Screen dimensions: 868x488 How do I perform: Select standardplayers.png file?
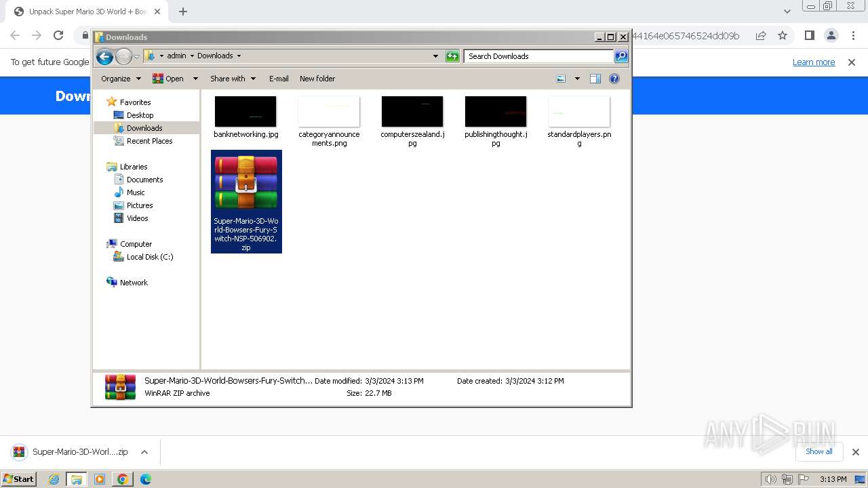pos(579,121)
